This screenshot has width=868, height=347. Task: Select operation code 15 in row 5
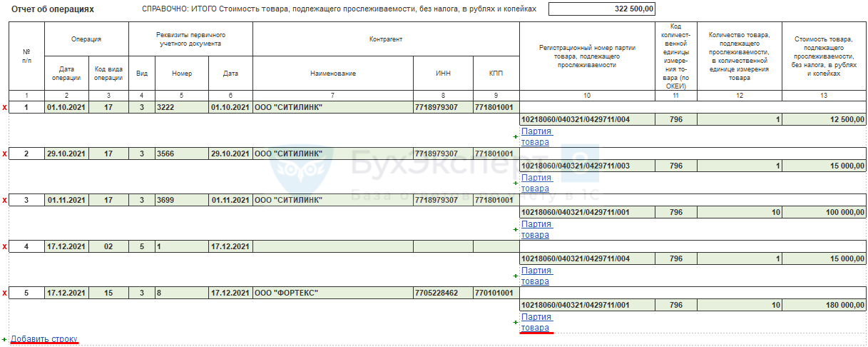(x=108, y=293)
